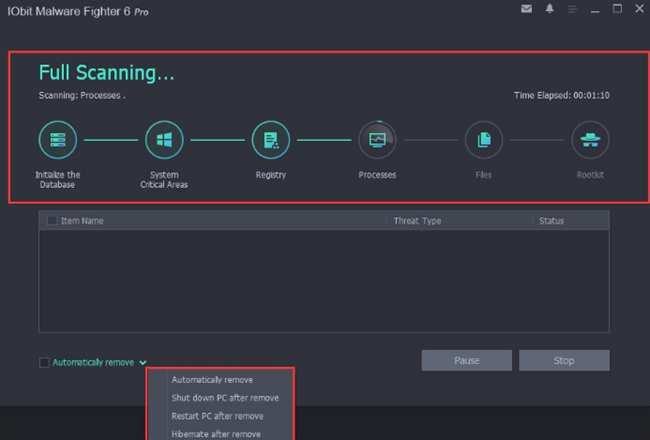Click the Registry stage label
650x440 pixels.
tap(271, 175)
